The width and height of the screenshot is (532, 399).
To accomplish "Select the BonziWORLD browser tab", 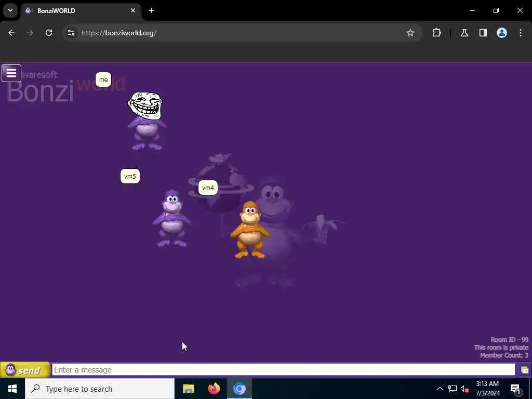I will tap(81, 10).
